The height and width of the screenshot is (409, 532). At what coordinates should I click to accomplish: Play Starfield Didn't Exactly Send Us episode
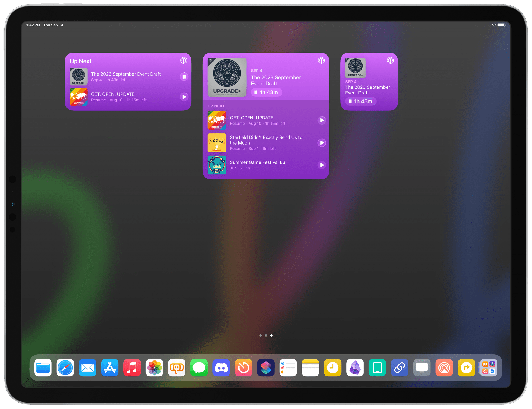coord(322,143)
